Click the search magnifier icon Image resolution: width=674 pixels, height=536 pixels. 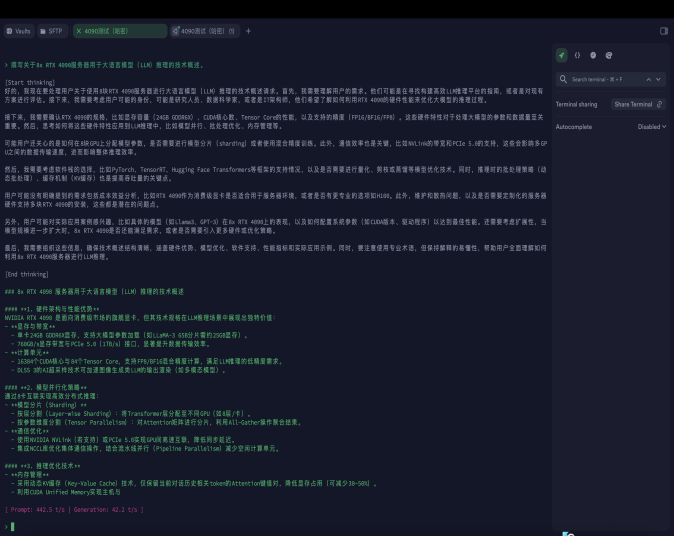563,79
